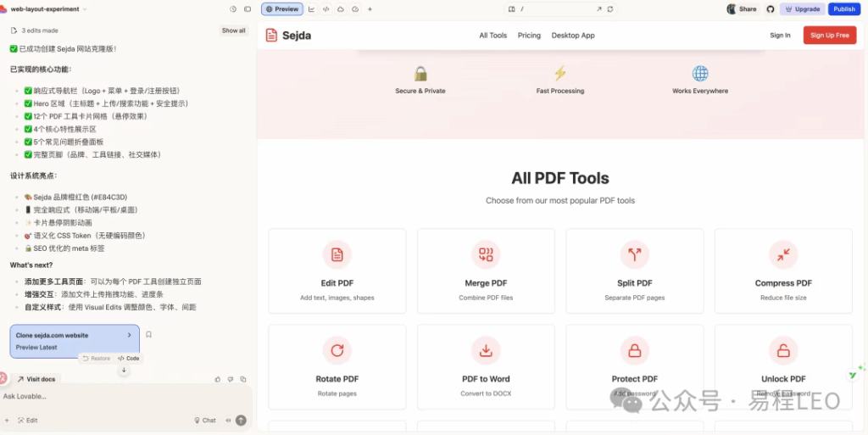Click Show all to expand edits

pyautogui.click(x=233, y=31)
